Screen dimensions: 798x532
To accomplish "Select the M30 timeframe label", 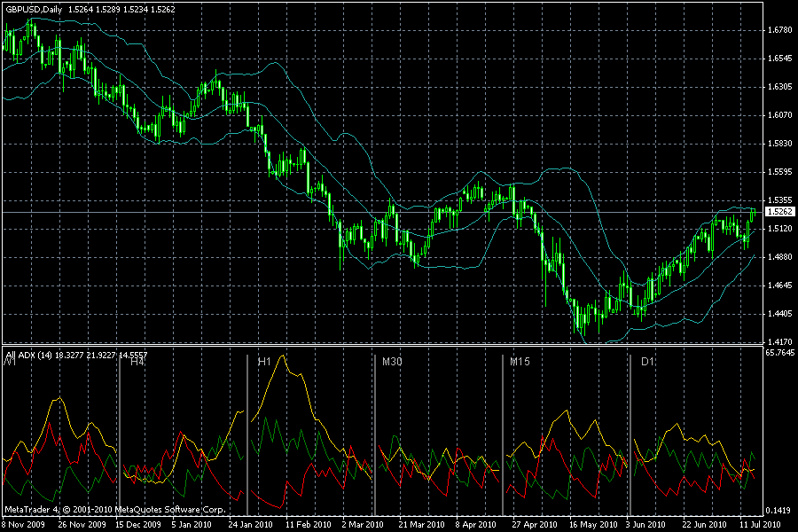I will (392, 362).
